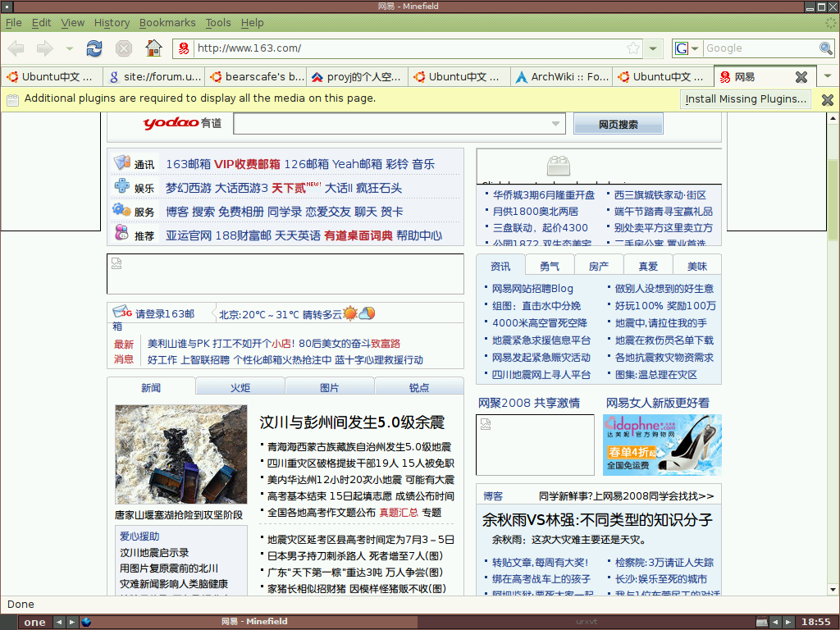This screenshot has width=840, height=630.
Task: Select the 火炬 news tab
Action: [240, 387]
